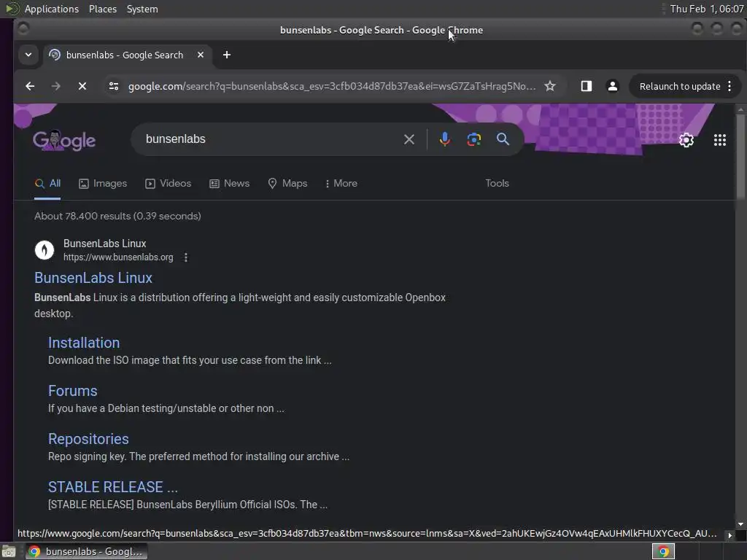Click the address bar URL

pyautogui.click(x=332, y=86)
